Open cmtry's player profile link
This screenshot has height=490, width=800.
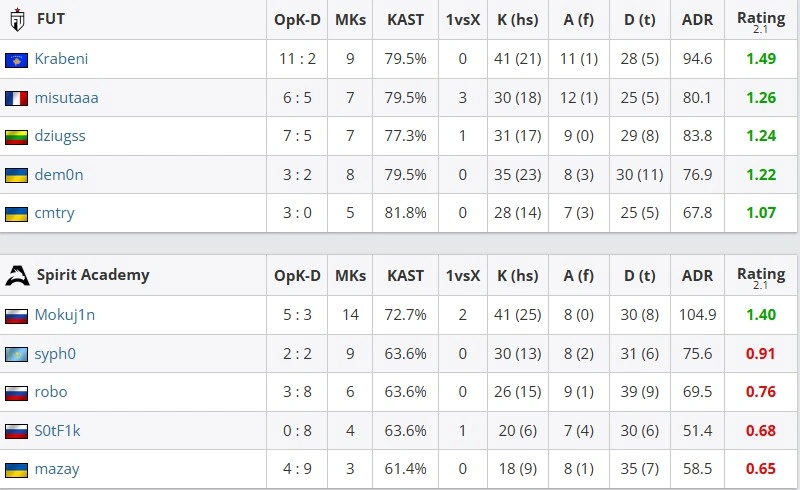click(55, 213)
